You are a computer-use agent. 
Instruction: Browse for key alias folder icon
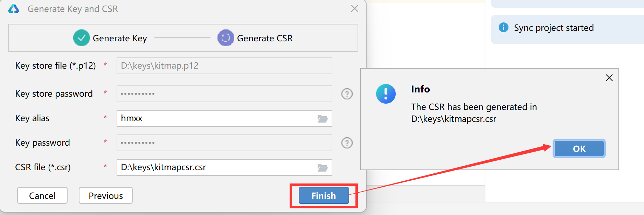[323, 119]
